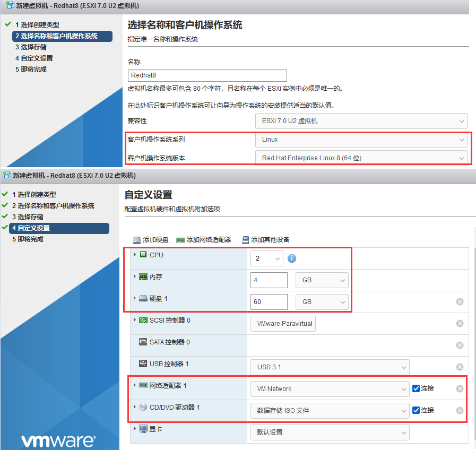This screenshot has width=476, height=450.
Task: Click the Add network adapter button label
Action: pyautogui.click(x=209, y=240)
